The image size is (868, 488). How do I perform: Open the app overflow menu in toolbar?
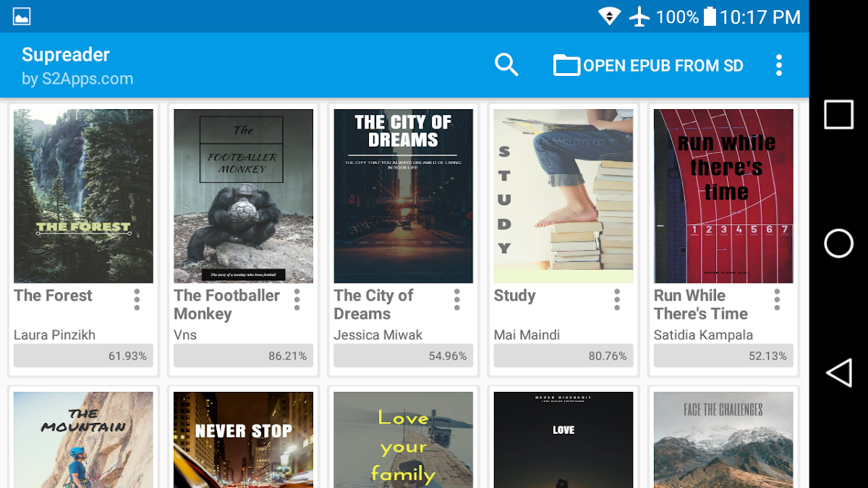[x=778, y=65]
